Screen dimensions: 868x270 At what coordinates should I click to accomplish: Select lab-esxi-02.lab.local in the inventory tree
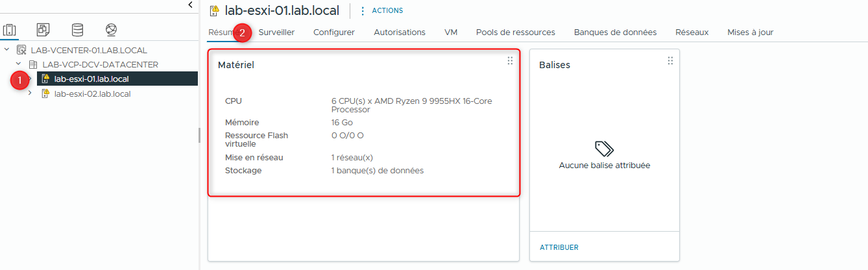93,93
